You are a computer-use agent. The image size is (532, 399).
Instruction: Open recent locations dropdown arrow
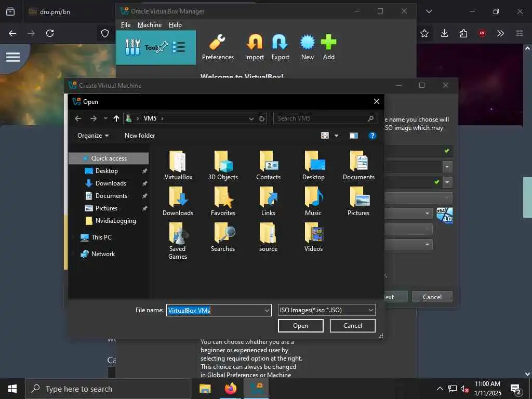pos(105,118)
